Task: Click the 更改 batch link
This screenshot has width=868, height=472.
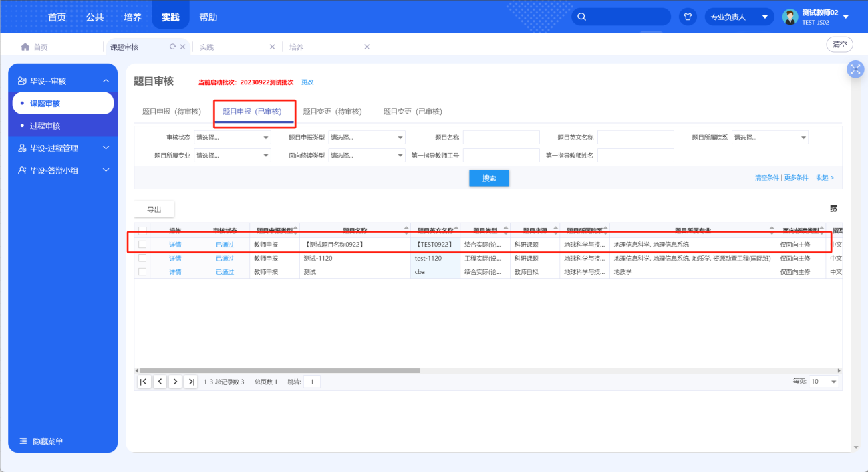Action: click(x=307, y=82)
